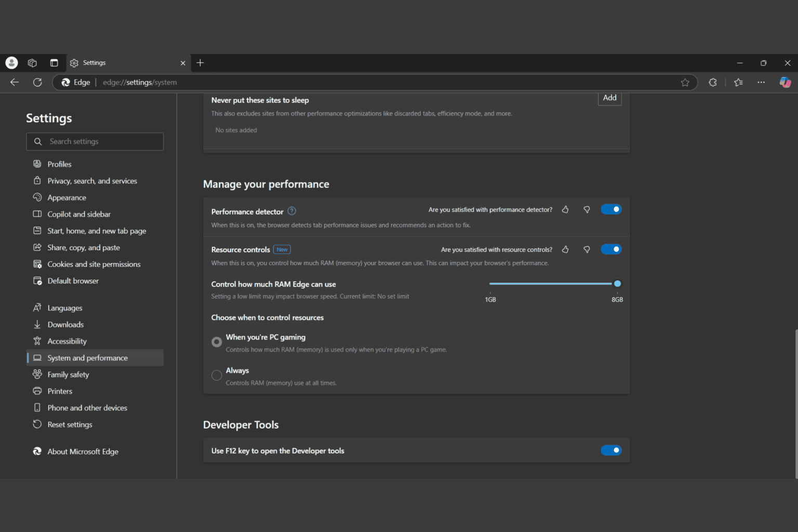Click the Search settings field
Image resolution: width=798 pixels, height=532 pixels.
coord(95,141)
